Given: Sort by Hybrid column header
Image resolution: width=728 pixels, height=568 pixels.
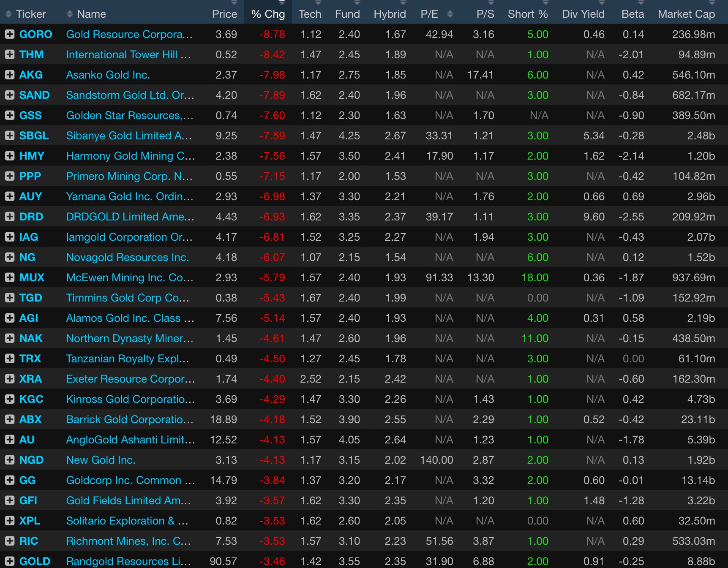Looking at the screenshot, I should (x=390, y=14).
